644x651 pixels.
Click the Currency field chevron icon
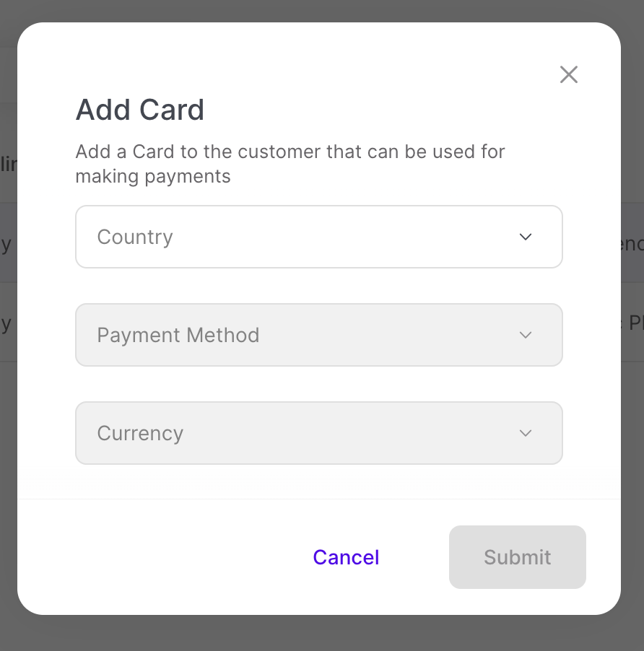526,433
